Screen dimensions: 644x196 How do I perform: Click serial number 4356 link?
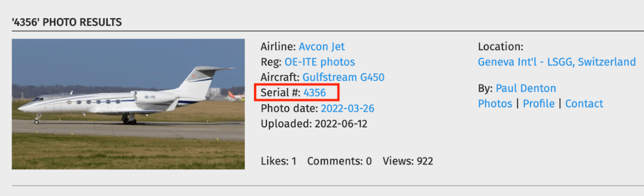315,93
